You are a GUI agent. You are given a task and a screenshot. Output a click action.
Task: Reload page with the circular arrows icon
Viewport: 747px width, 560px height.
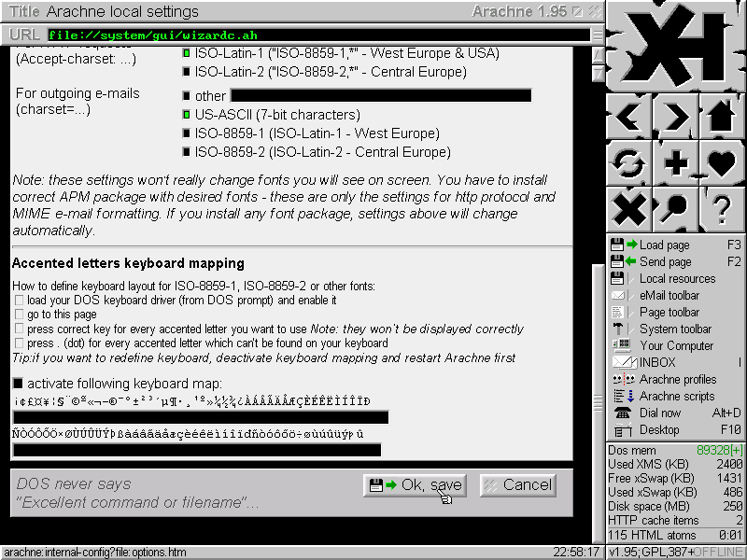628,162
